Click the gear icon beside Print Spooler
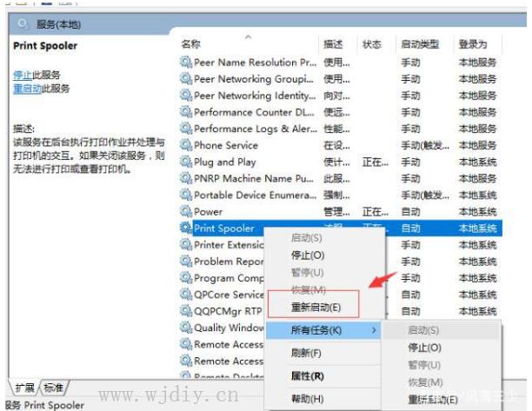Image resolution: width=532 pixels, height=411 pixels. 185,228
